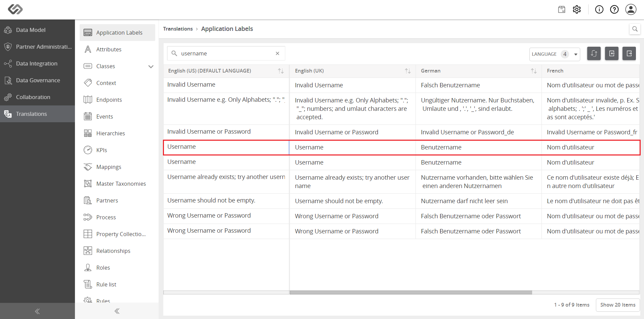Click the Translations sidebar icon
Image resolution: width=644 pixels, height=319 pixels.
(x=8, y=114)
